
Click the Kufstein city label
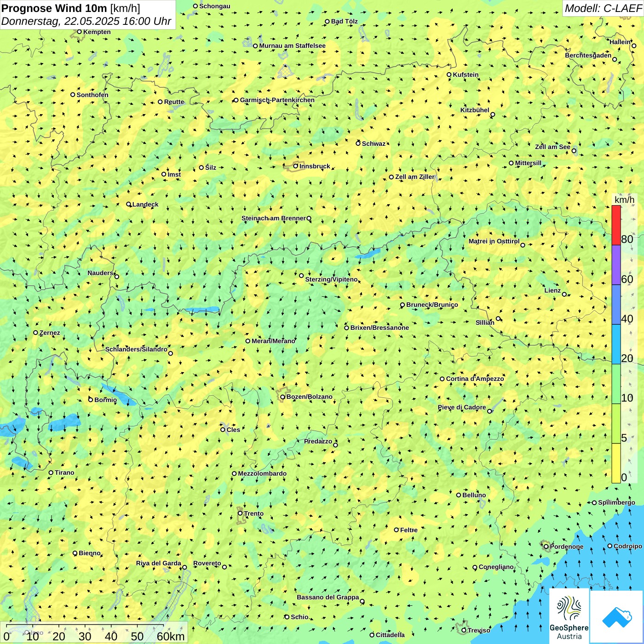tap(466, 75)
